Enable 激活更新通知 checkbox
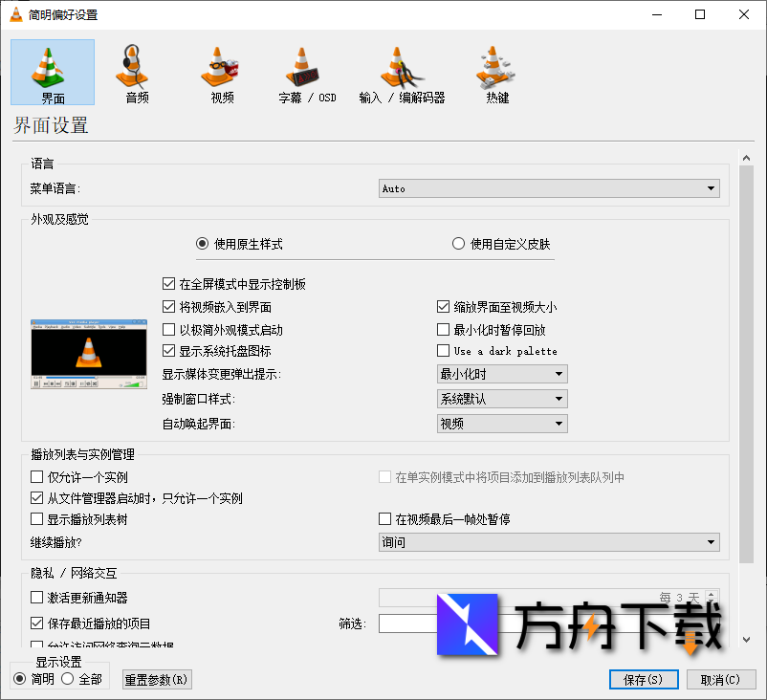767x700 pixels. pyautogui.click(x=35, y=597)
